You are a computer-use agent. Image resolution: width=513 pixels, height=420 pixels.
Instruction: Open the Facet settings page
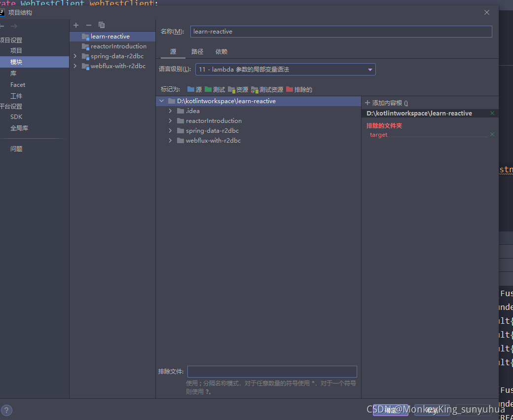point(18,85)
